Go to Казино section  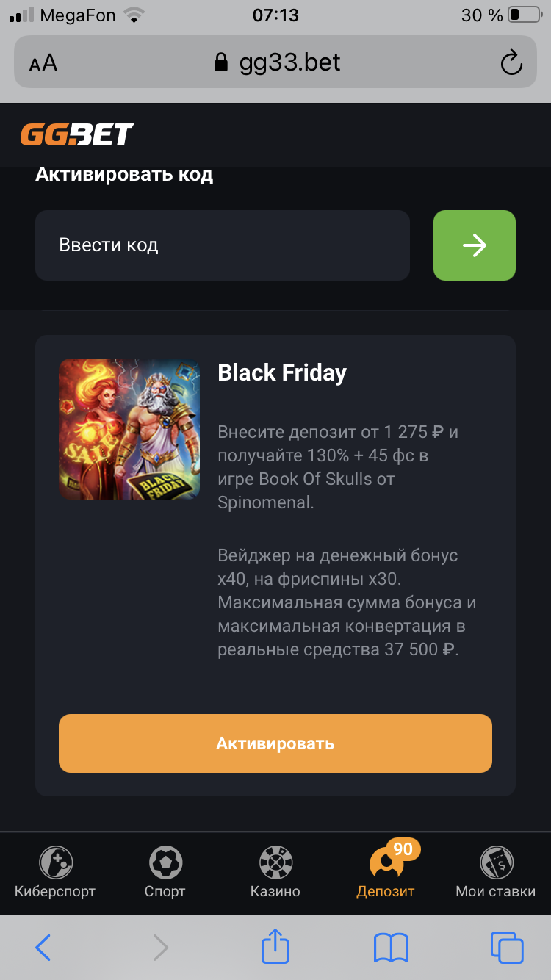(x=275, y=873)
